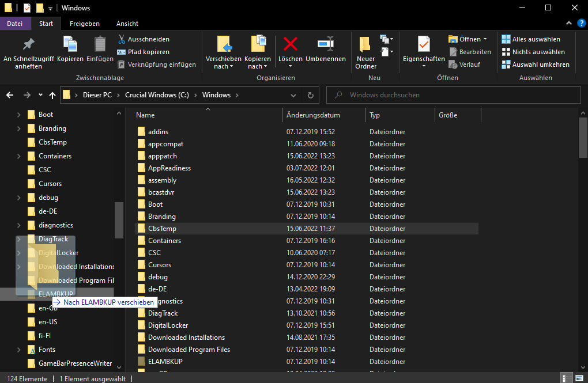Go back with the left arrow

[x=10, y=95]
